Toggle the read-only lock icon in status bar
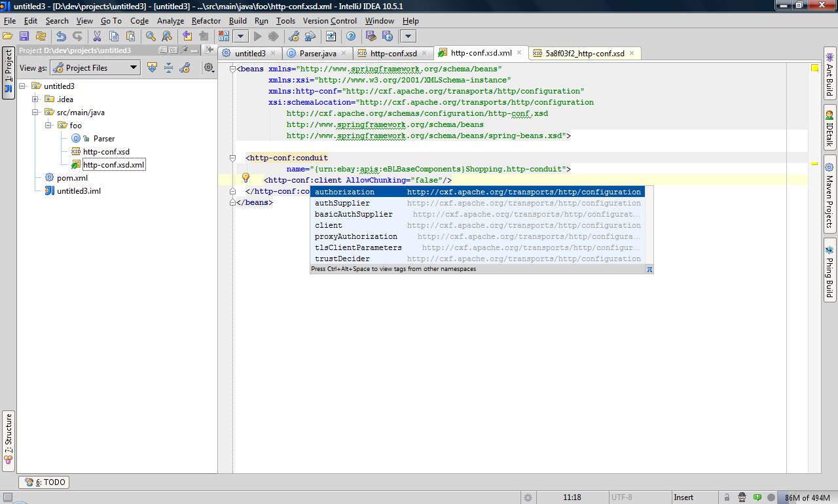This screenshot has width=838, height=504. 726,497
